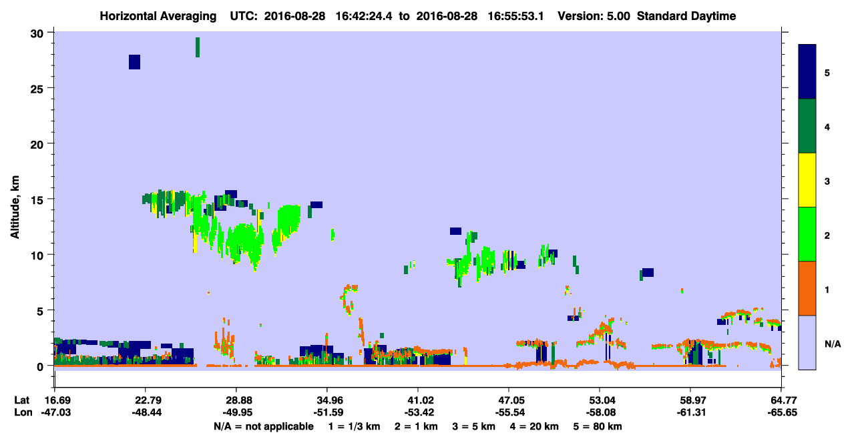
Task: Click legend text '1 = 1/3 km'
Action: click(x=354, y=426)
